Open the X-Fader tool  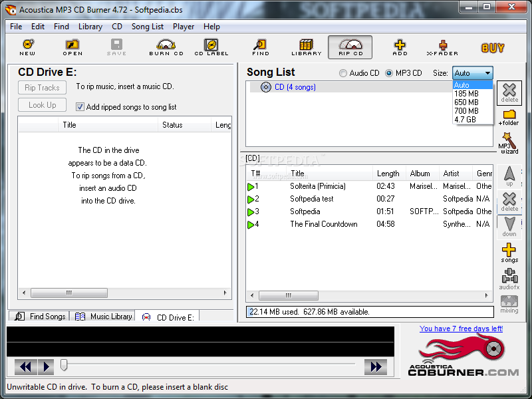pyautogui.click(x=442, y=47)
